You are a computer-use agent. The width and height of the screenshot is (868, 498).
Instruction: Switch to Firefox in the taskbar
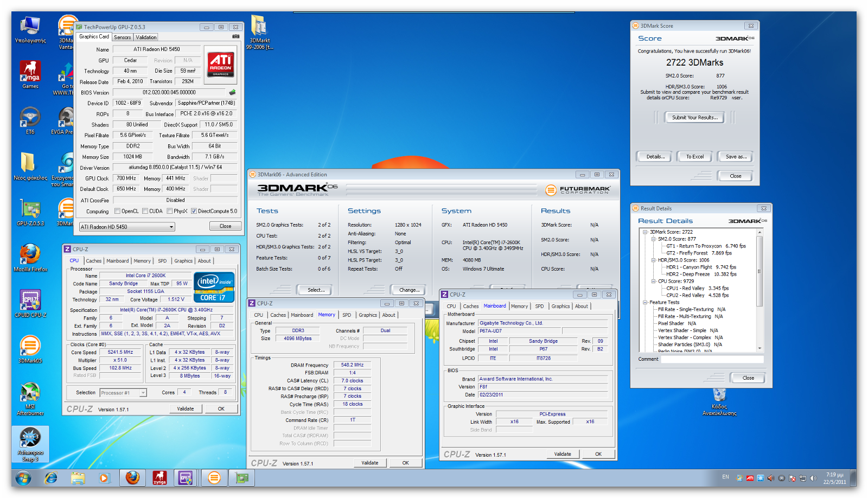point(132,478)
